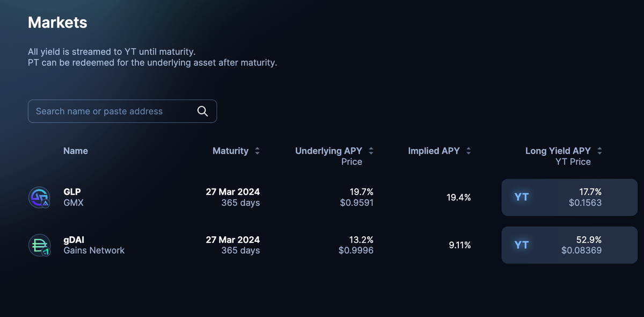Select the gDAI market name

click(x=74, y=240)
